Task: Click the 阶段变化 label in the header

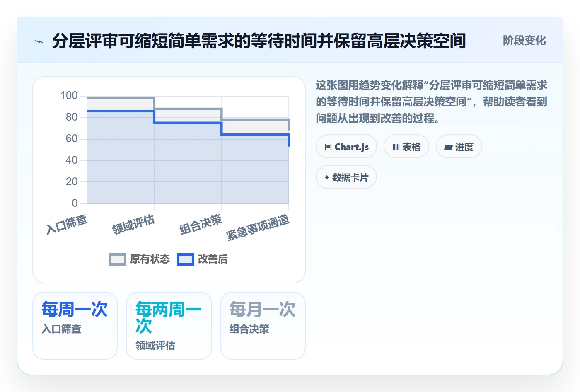Action: [524, 41]
